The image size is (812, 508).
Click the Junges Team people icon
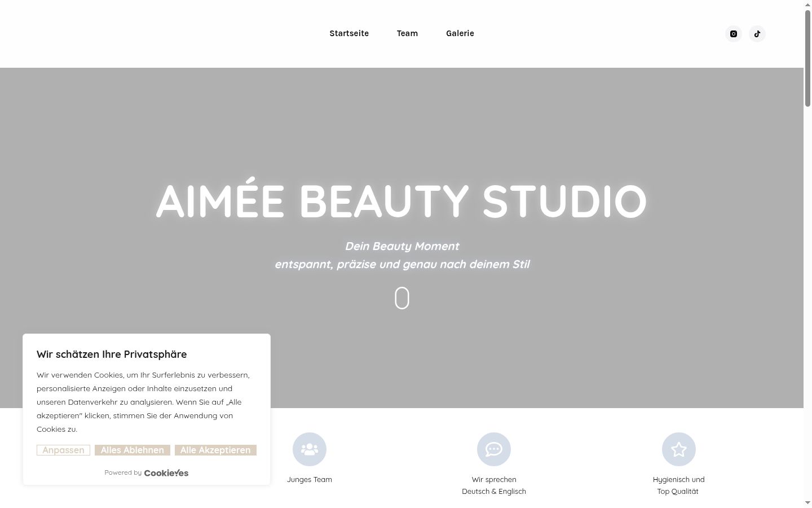(310, 449)
